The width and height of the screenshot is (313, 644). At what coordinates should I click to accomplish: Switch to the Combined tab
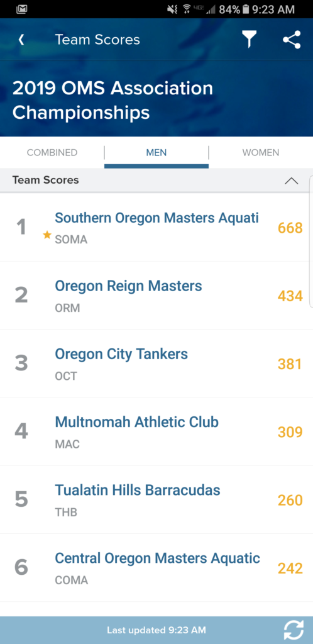click(x=52, y=152)
